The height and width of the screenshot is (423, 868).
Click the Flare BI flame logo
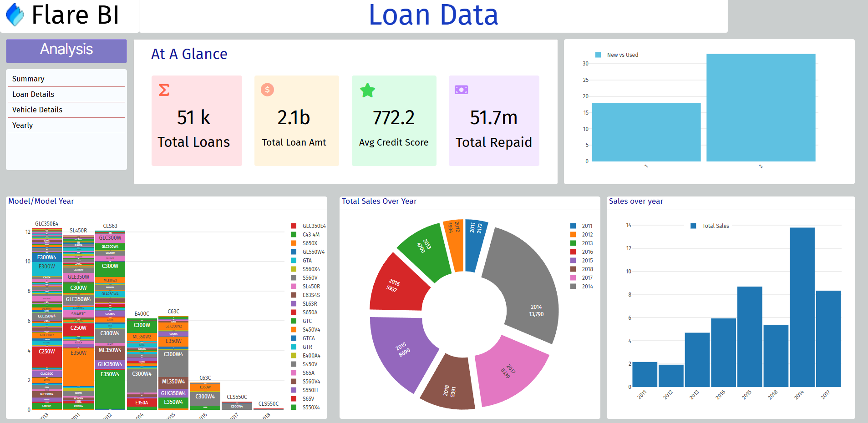[x=15, y=15]
